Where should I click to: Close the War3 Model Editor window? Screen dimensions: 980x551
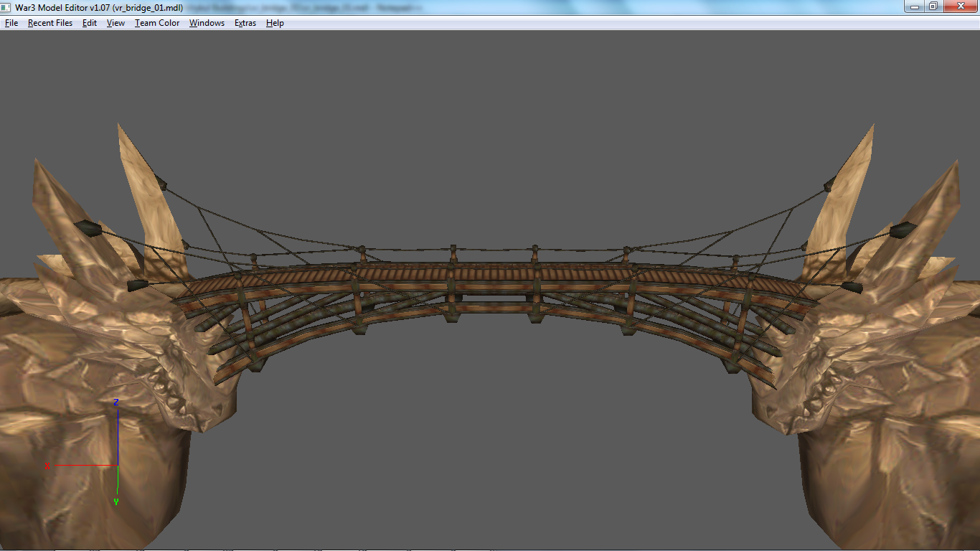(959, 6)
